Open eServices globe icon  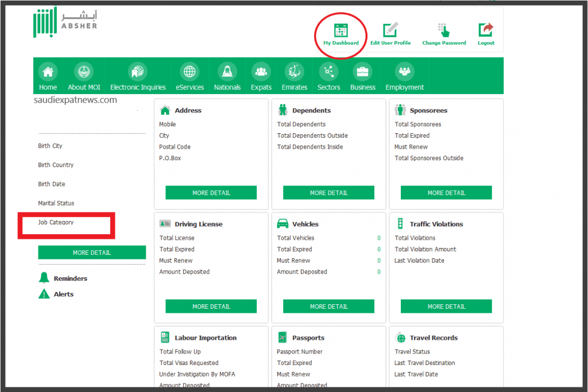coord(189,72)
